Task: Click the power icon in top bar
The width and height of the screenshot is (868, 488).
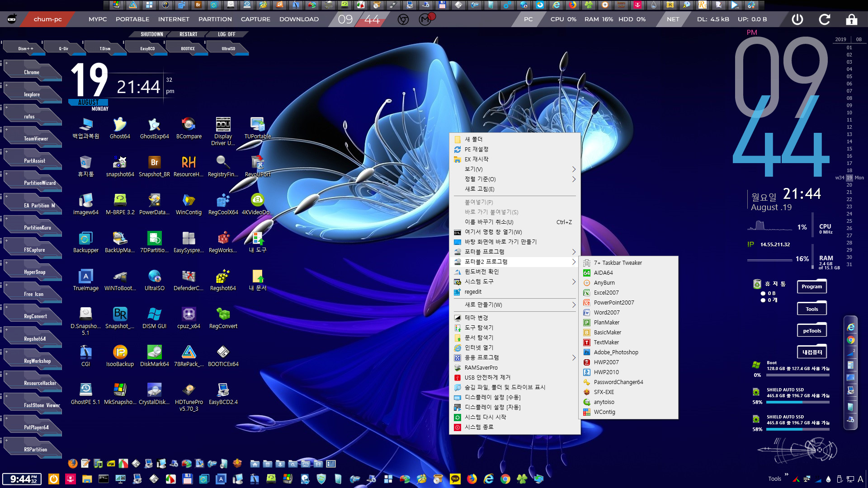Action: pos(797,19)
